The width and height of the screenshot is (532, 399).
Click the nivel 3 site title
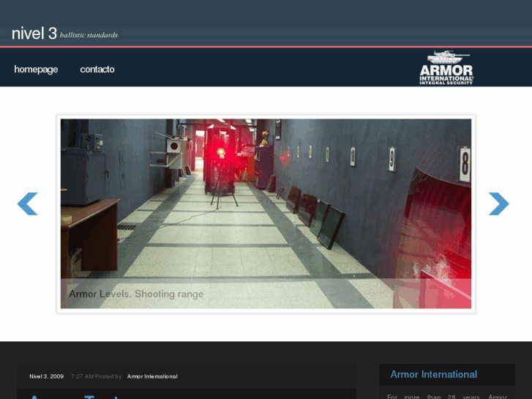coord(34,34)
